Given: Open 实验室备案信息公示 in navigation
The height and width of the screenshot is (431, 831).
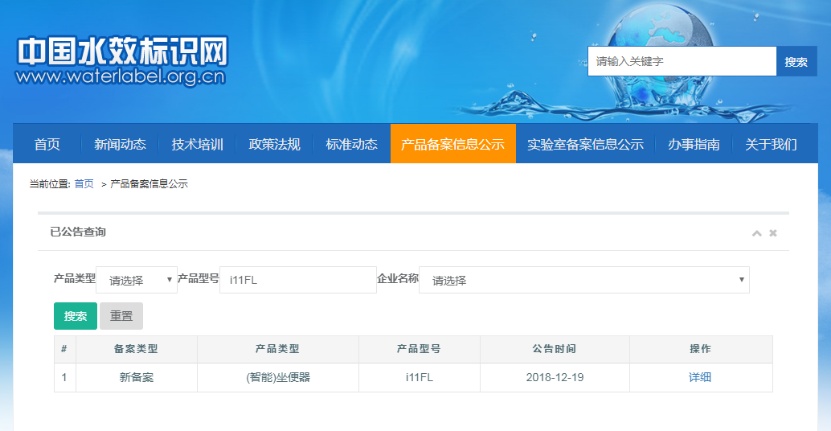Looking at the screenshot, I should pyautogui.click(x=585, y=144).
